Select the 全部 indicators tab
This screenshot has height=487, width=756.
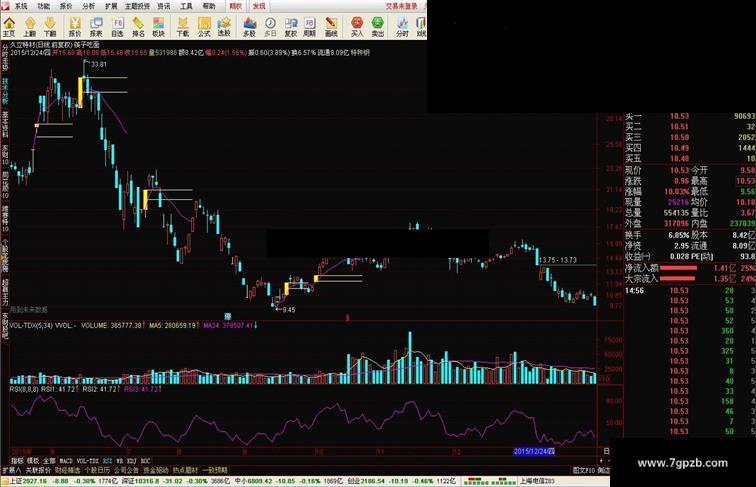click(x=49, y=461)
